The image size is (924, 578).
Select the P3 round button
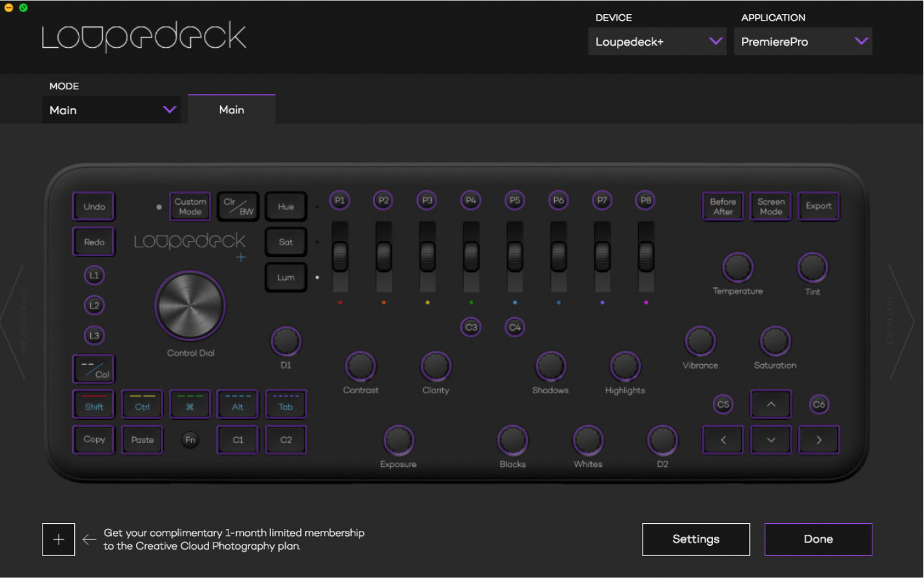pos(427,200)
